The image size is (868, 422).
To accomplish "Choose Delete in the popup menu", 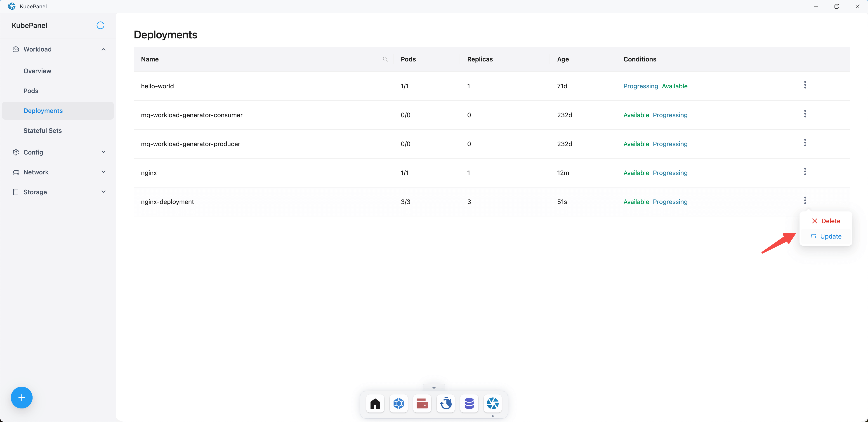I will [826, 221].
